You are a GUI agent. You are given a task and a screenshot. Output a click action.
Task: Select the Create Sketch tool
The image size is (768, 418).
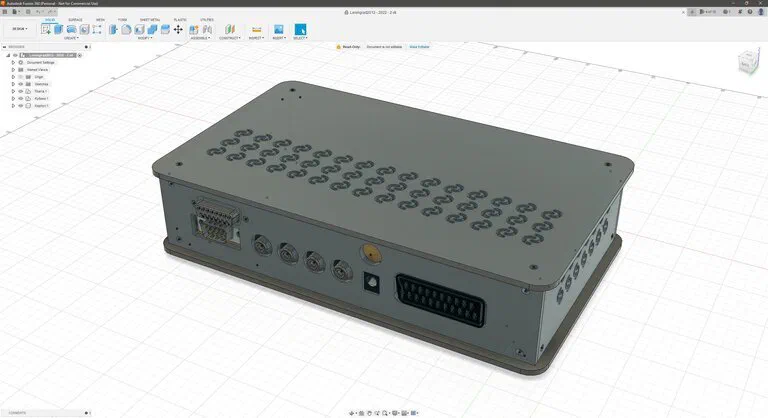click(x=46, y=29)
